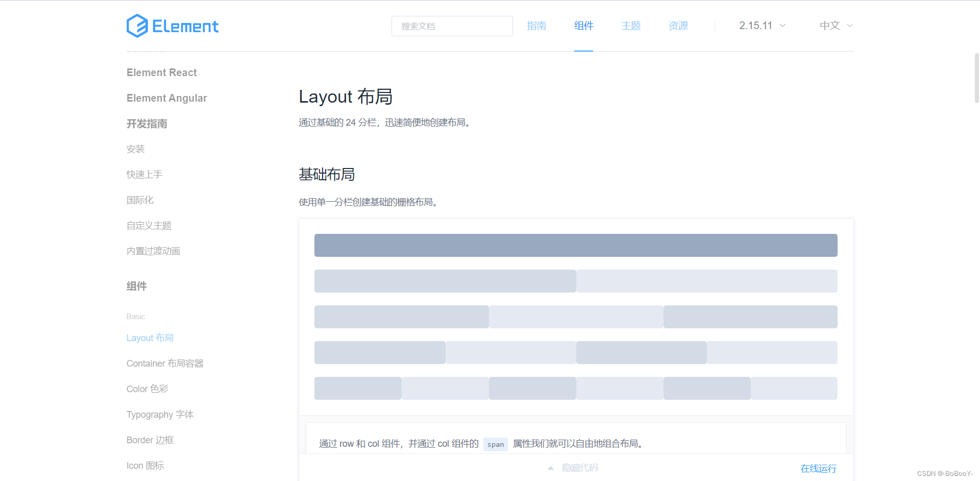Open Border 边框 sidebar item

tap(150, 440)
